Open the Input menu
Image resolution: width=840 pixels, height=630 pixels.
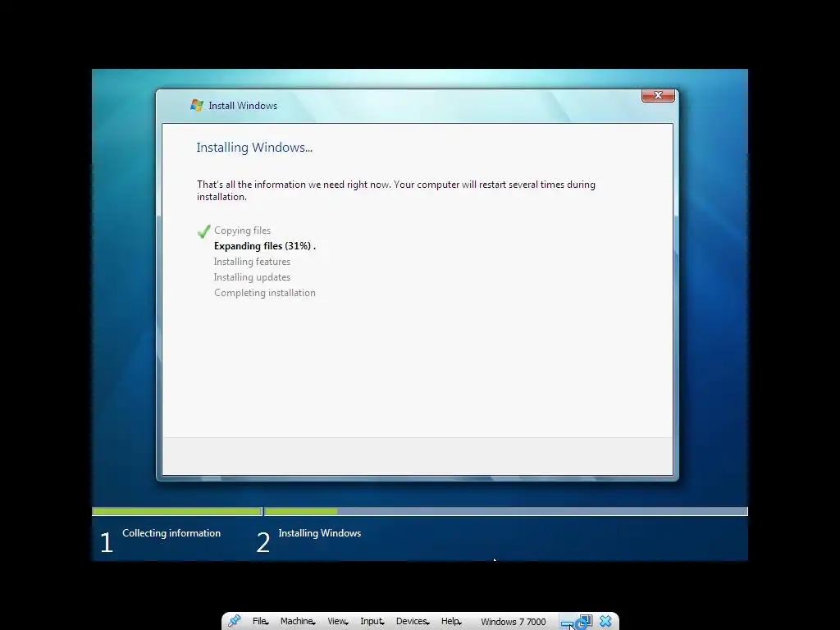point(372,621)
